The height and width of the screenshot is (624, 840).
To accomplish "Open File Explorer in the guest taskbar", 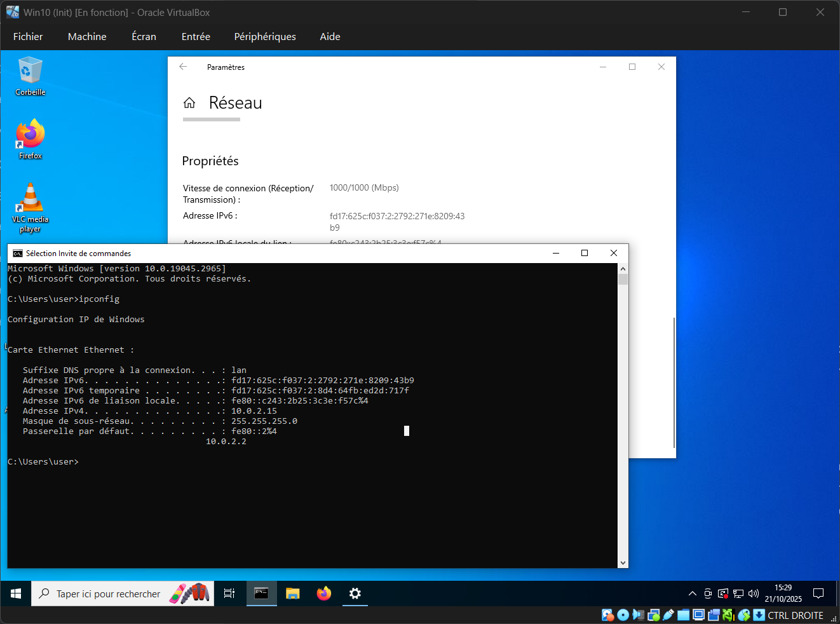I will tap(292, 593).
